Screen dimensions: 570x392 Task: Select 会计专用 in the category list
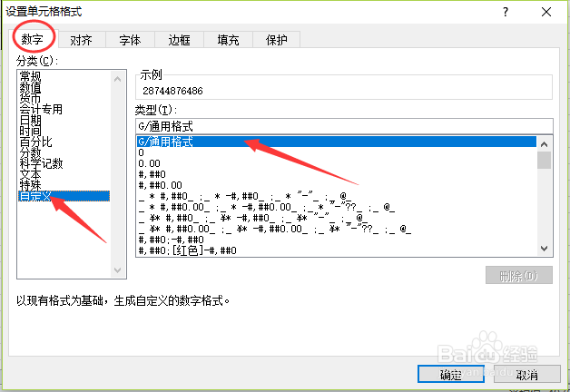(x=41, y=109)
